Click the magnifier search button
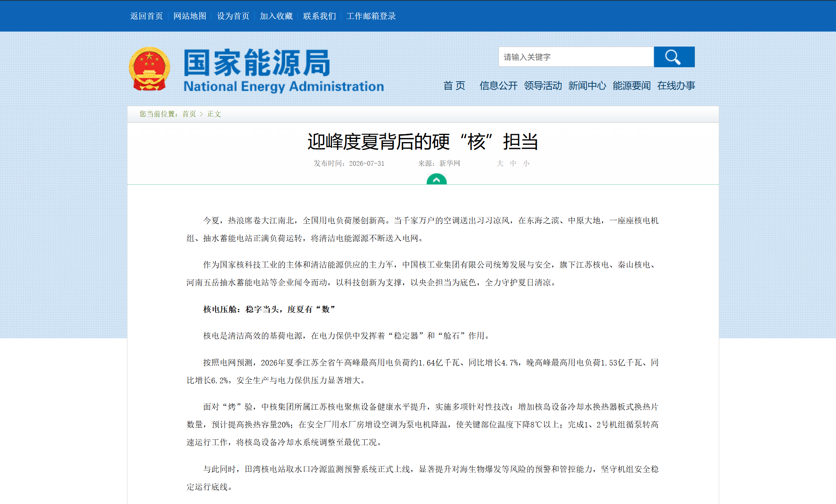Screen dimensions: 836x504 pyautogui.click(x=674, y=57)
